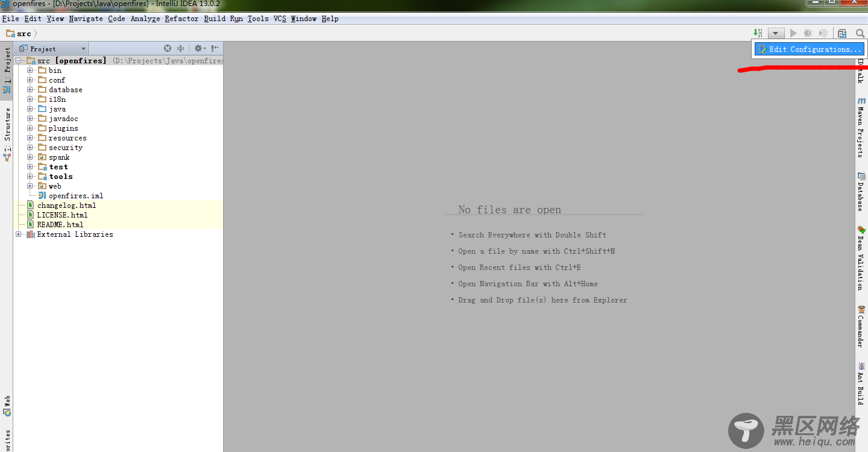Screen dimensions: 868x452
Task: Select the LICENSE.html file icon
Action: pos(30,215)
